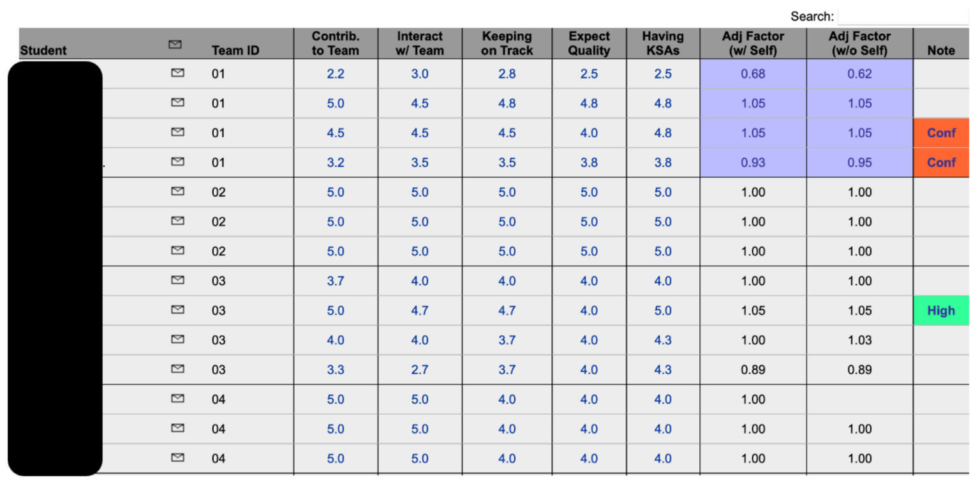Click the mail icon for the student scoring 2.7 in Interact
Viewport: 980px width, 486px height.
(178, 368)
